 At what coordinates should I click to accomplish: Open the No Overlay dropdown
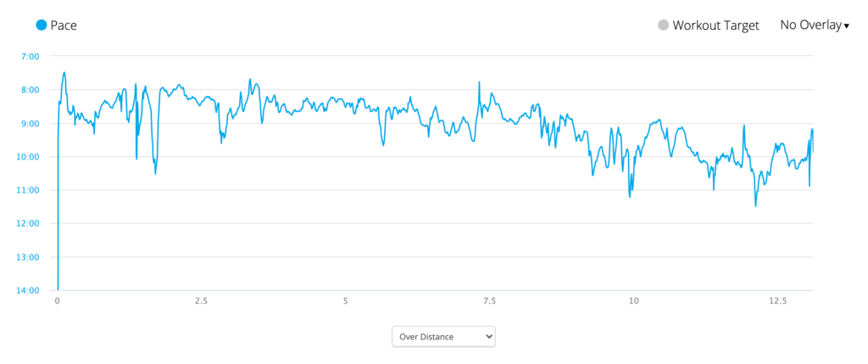click(x=815, y=25)
